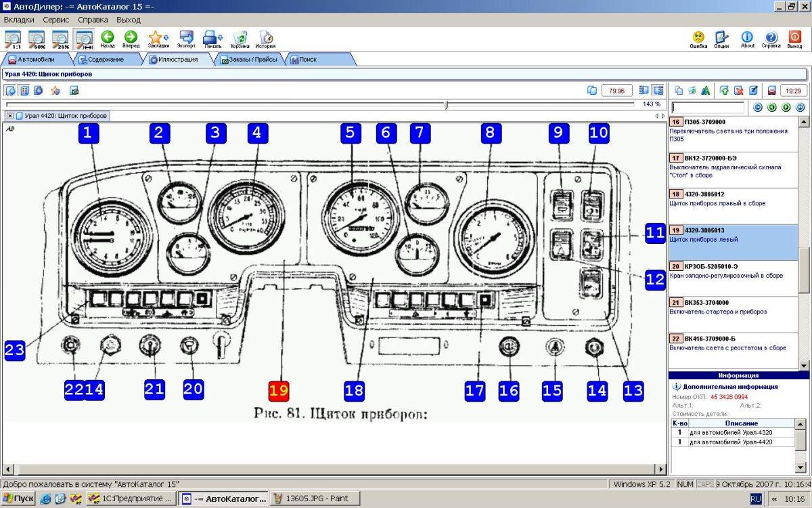Screen dimensions: 812x508
Task: Move the 143 % zoom slider handle
Action: click(447, 104)
